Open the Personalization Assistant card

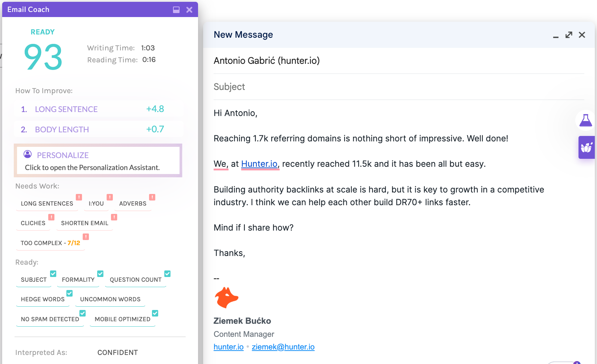(x=98, y=161)
